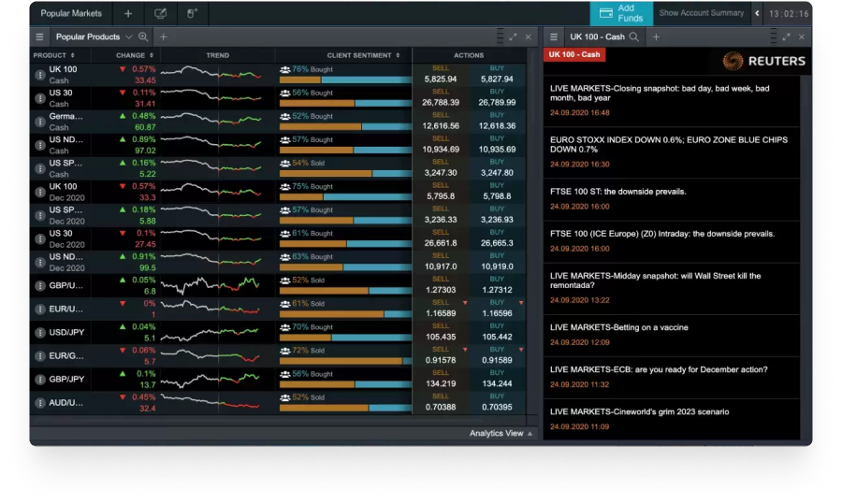Click the edit layout monitor icon in top bar
The height and width of the screenshot is (504, 842).
click(x=160, y=14)
